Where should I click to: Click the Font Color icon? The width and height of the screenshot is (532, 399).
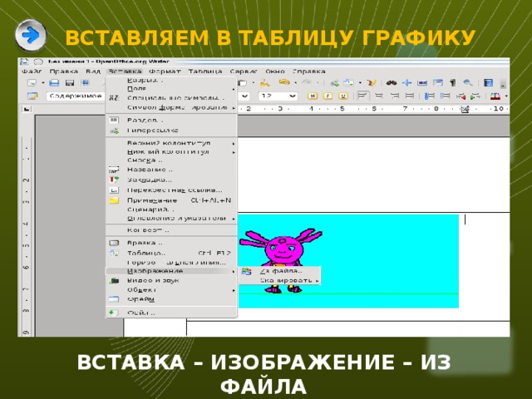point(495,96)
